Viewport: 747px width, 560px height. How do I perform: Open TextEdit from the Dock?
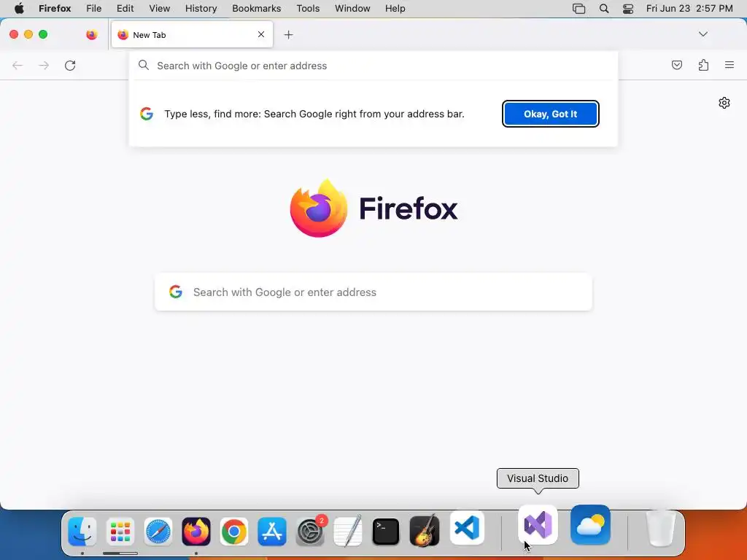point(348,532)
